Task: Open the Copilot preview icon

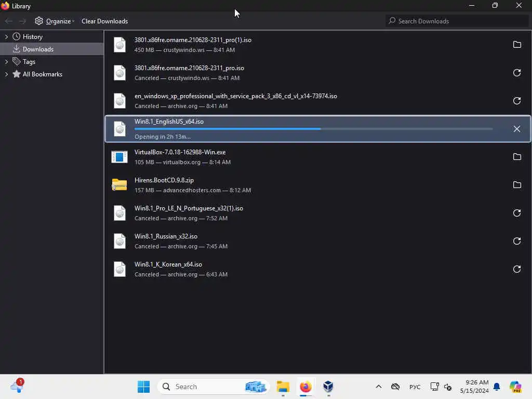Action: click(515, 387)
